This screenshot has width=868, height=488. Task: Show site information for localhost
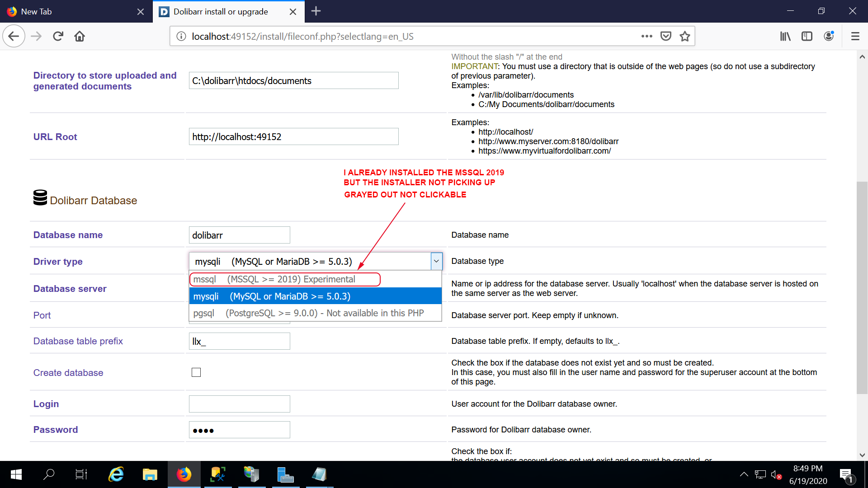tap(181, 36)
